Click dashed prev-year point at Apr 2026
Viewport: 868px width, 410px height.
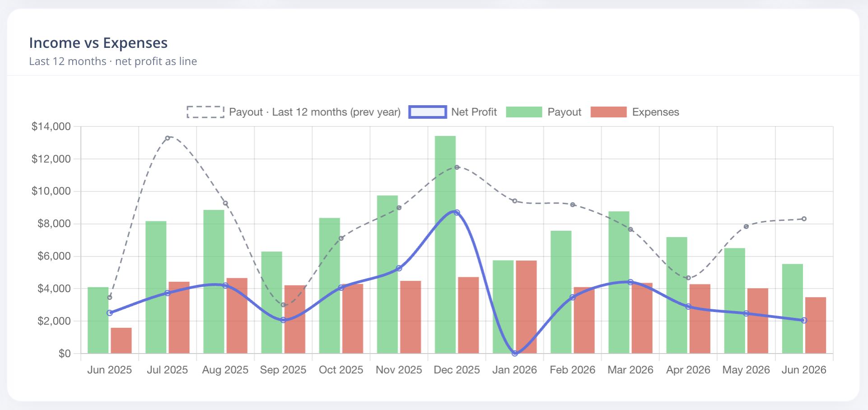(688, 278)
